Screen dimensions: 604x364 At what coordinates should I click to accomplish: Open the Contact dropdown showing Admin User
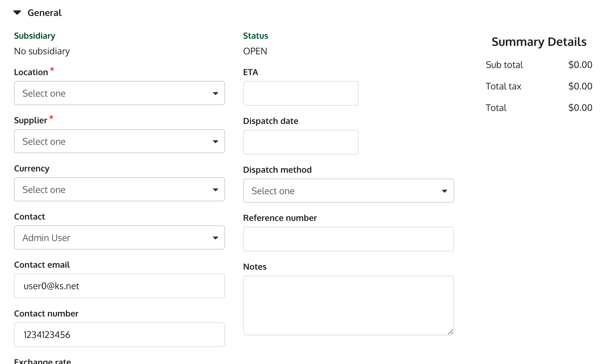click(119, 238)
